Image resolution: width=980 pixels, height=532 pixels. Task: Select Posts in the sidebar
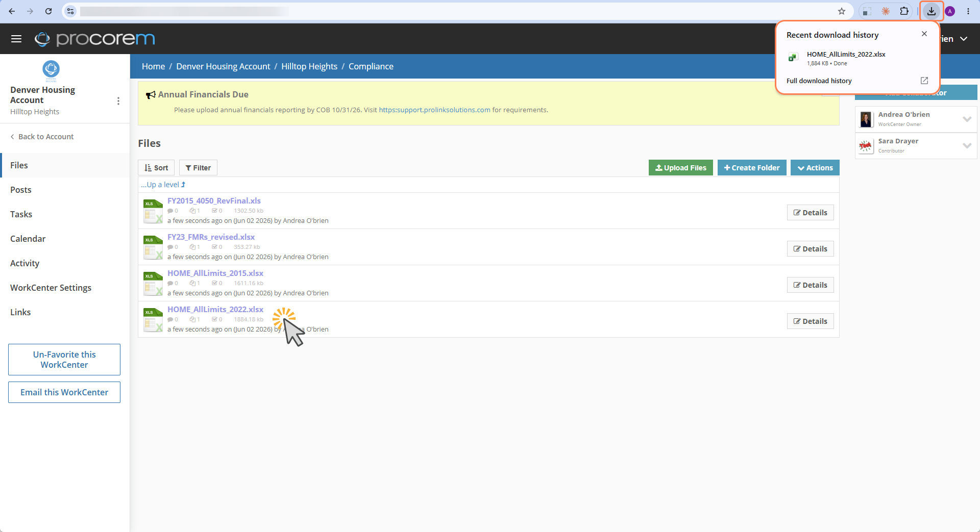tap(65, 190)
